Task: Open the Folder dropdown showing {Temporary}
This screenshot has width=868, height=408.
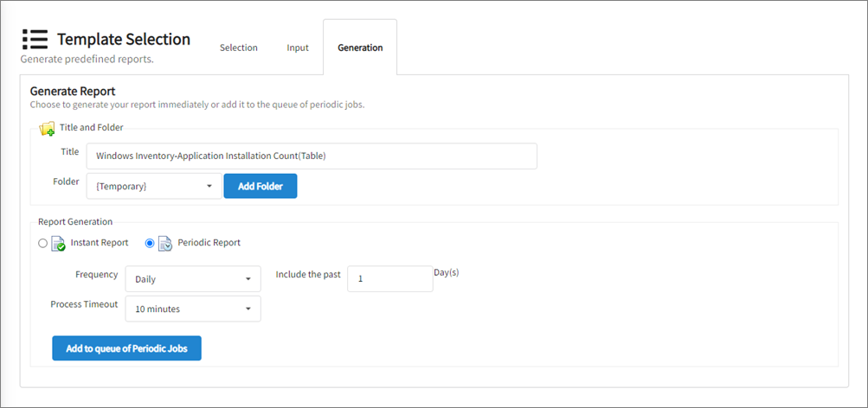Action: pos(154,187)
